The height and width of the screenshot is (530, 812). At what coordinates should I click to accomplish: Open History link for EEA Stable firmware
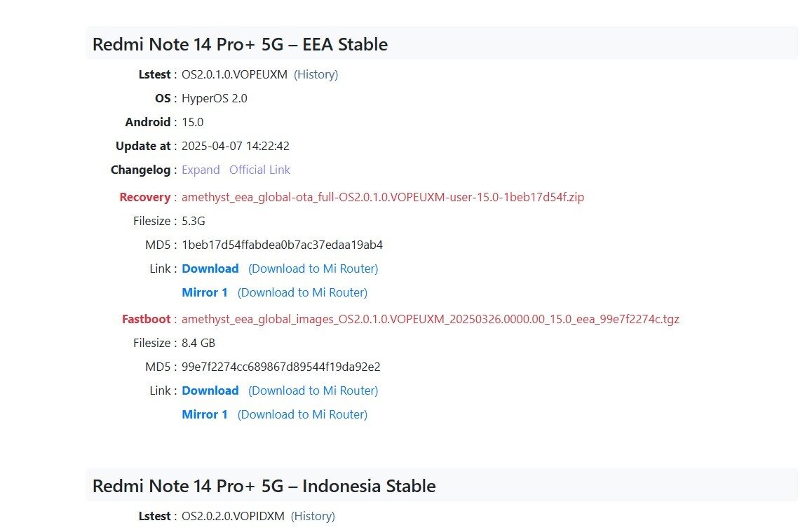[316, 74]
